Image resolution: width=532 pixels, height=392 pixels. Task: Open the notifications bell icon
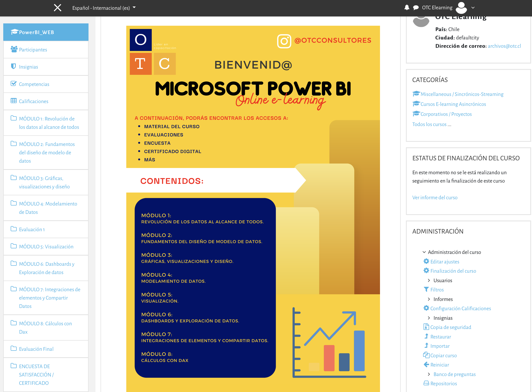[x=407, y=8]
